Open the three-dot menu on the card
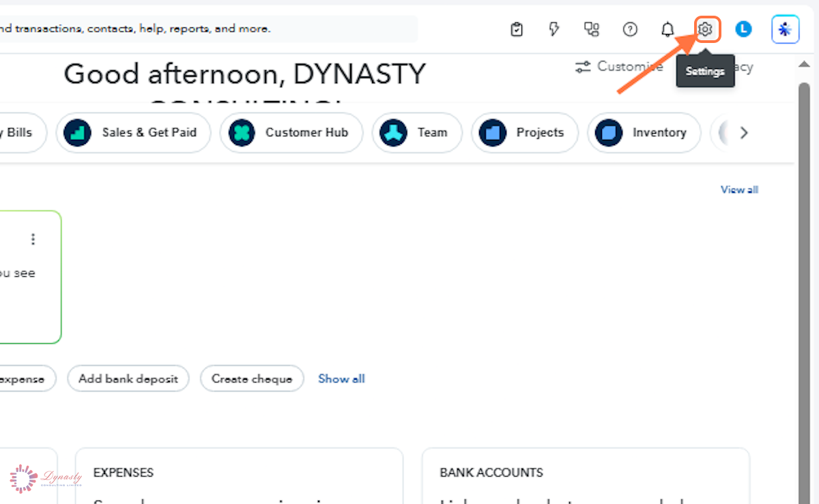The width and height of the screenshot is (819, 504). [33, 239]
